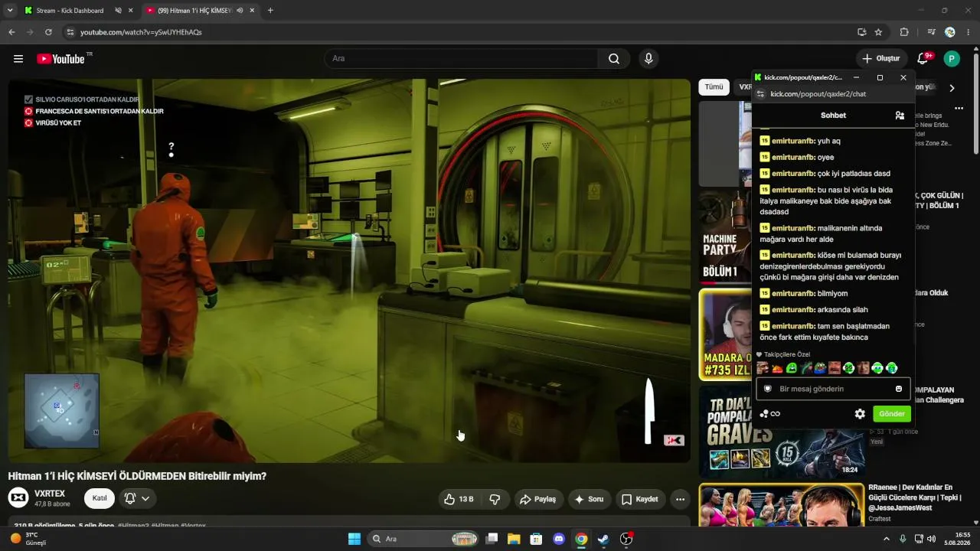Click the Hitman video player
This screenshot has height=551, width=980.
tap(349, 271)
